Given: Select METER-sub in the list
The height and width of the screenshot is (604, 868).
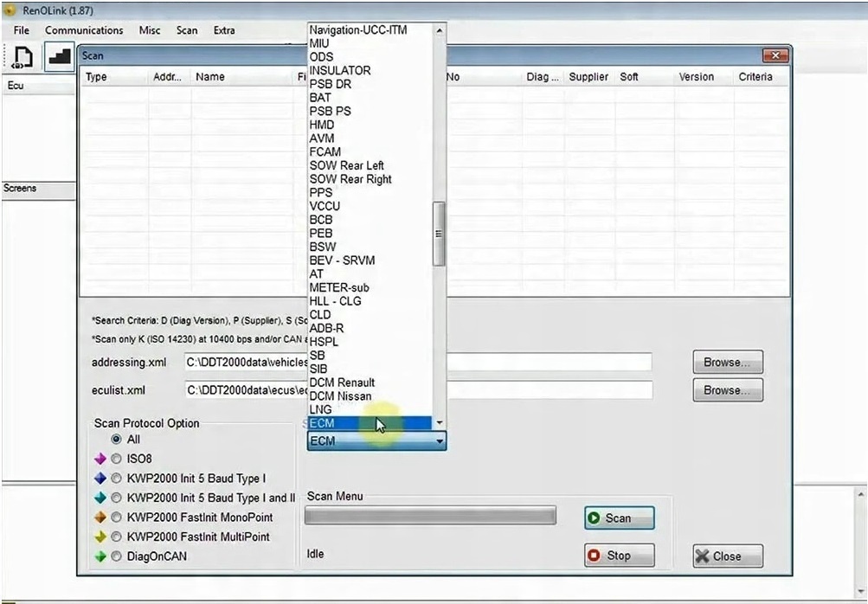Looking at the screenshot, I should click(x=370, y=287).
